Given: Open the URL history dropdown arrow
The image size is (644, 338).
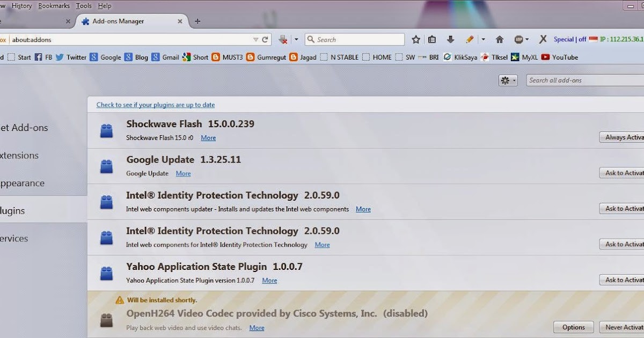Looking at the screenshot, I should pos(256,40).
